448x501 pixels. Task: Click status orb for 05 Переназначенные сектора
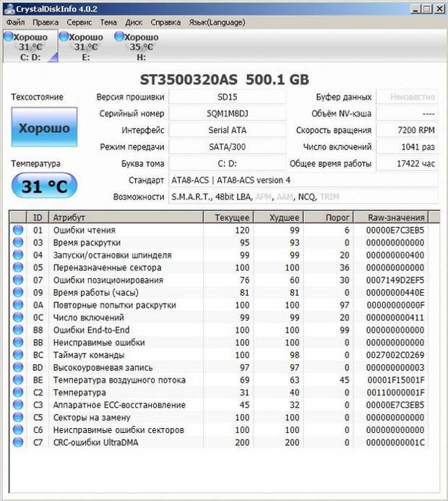[x=18, y=267]
